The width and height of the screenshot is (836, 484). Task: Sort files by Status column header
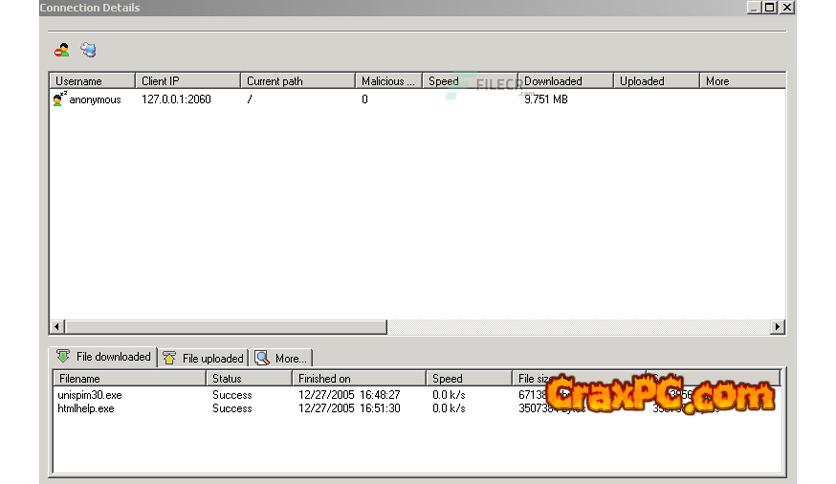[249, 378]
